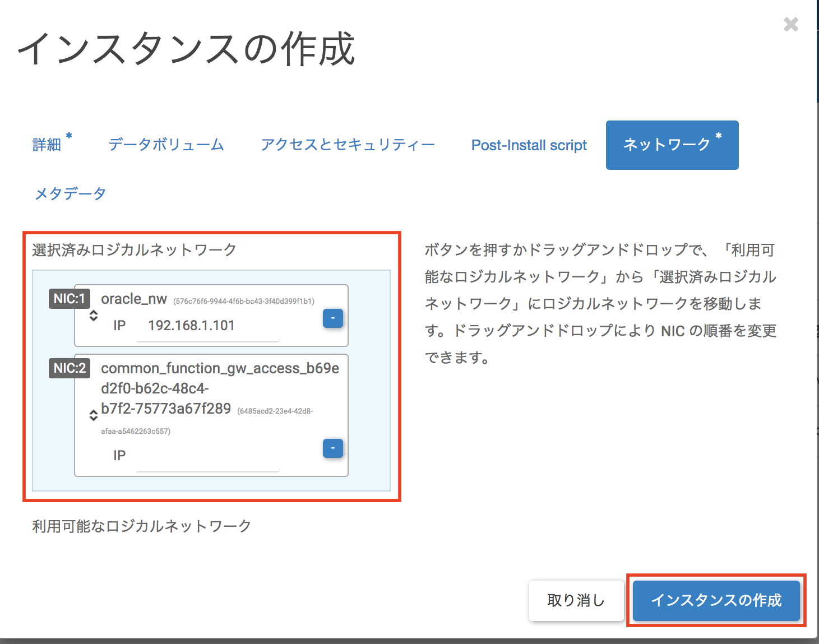Click the reorder arrows for NIC:2
Image resolution: width=819 pixels, height=644 pixels.
click(x=94, y=415)
